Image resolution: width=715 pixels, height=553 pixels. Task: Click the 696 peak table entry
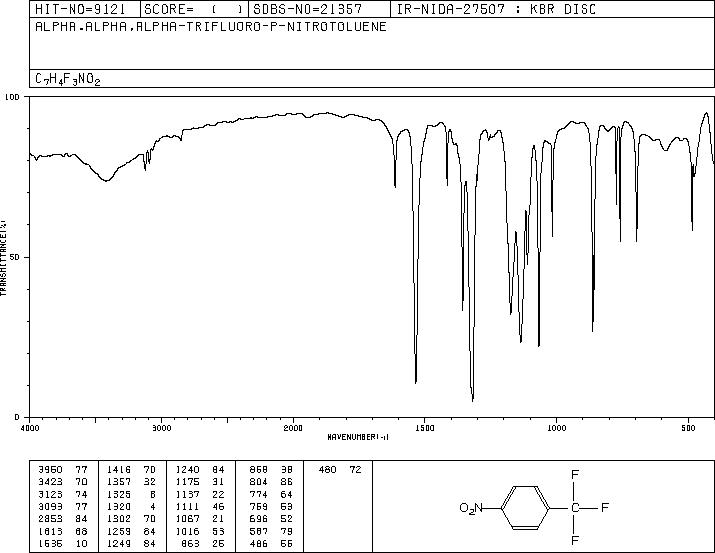[x=271, y=518]
